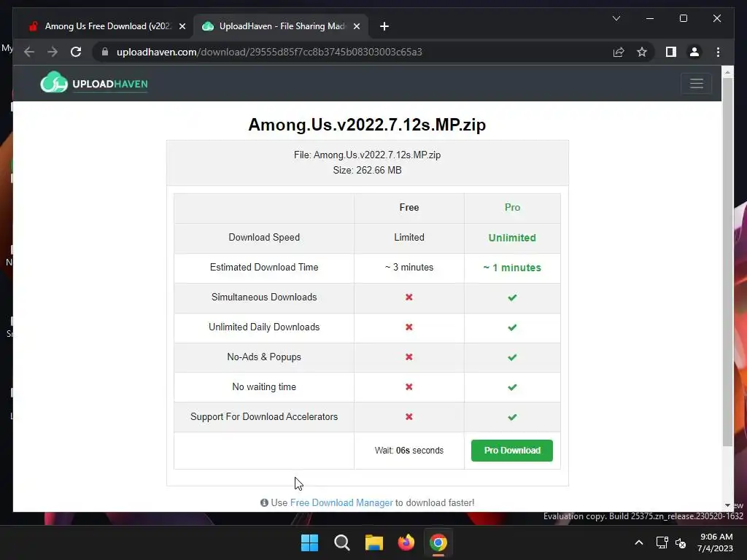Close the UploadHaven tab
This screenshot has height=560, width=747.
(356, 26)
